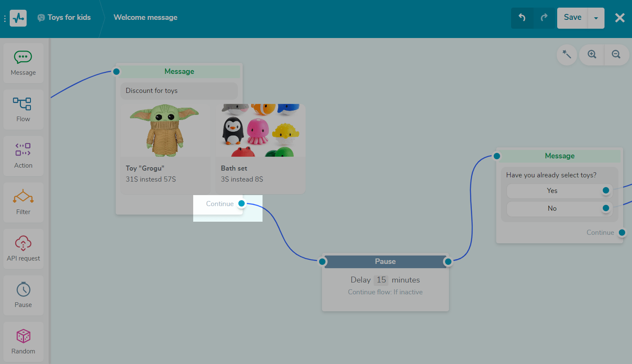Select the Flow element in sidebar
Viewport: 632px width, 364px height.
[23, 109]
